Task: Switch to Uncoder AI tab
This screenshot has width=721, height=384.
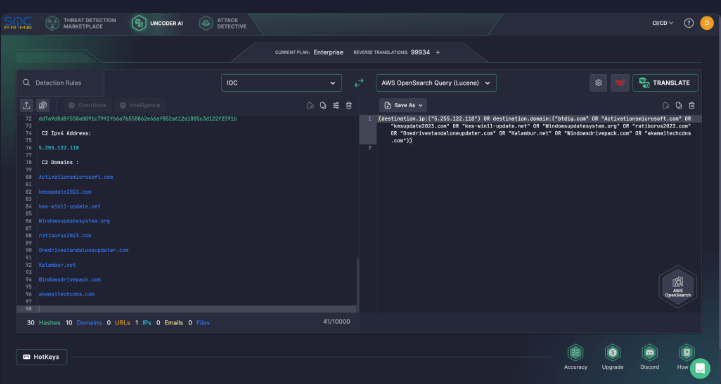Action: click(158, 23)
